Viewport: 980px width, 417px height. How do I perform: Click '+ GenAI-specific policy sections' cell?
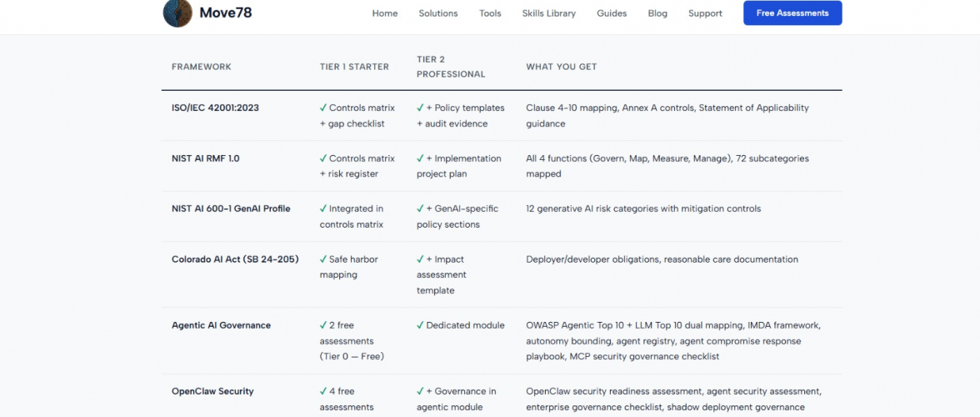(x=457, y=216)
